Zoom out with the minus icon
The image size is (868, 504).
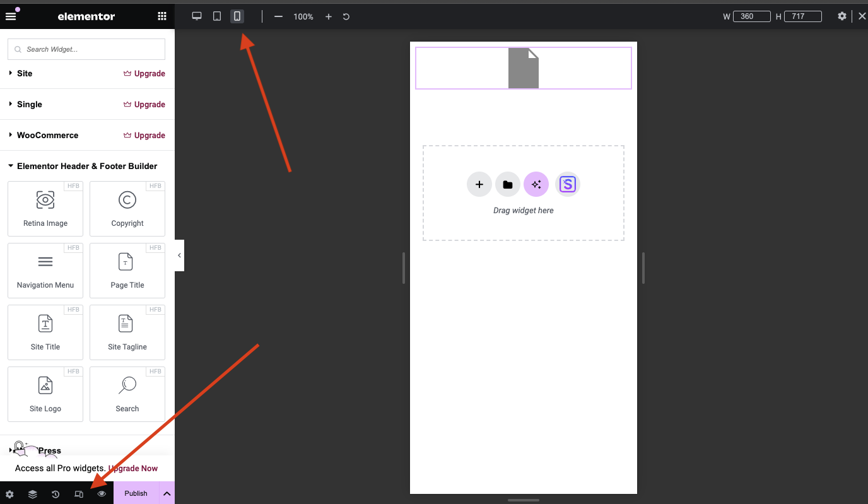pyautogui.click(x=278, y=16)
